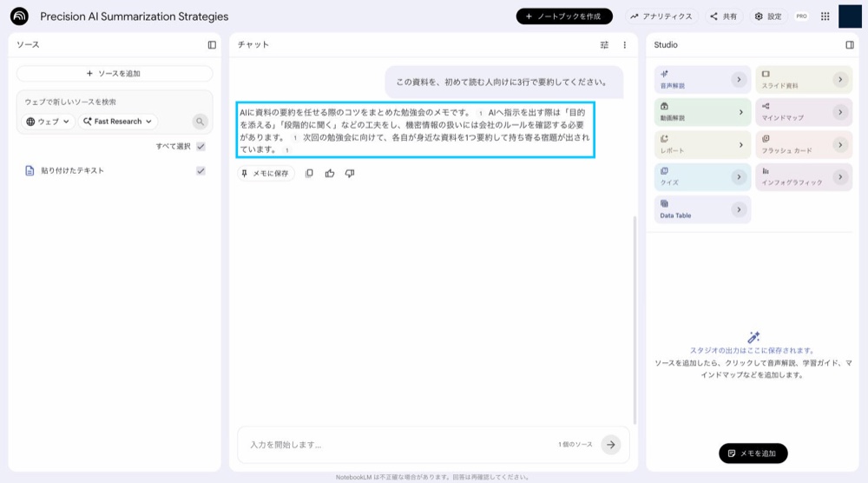Copy the response with the copy icon

pos(309,174)
